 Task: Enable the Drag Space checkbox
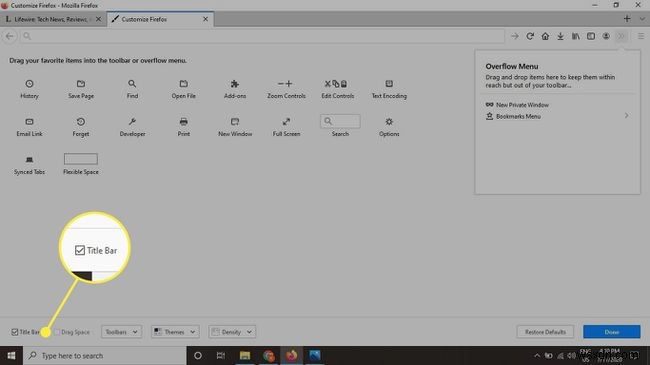[57, 332]
